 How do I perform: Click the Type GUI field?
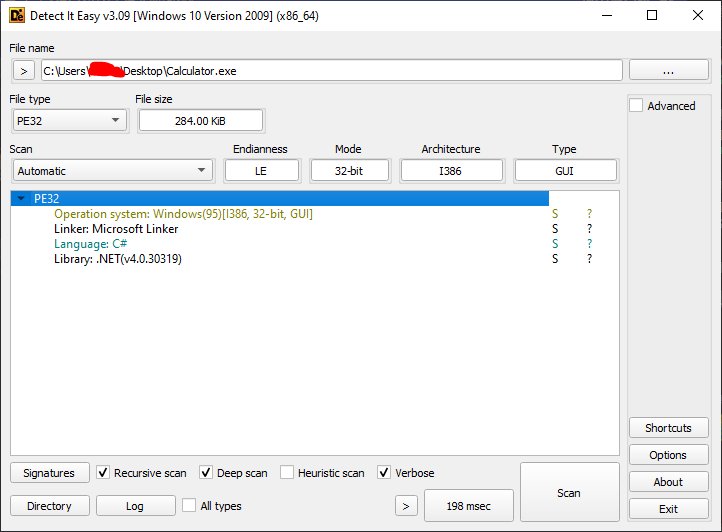(x=565, y=171)
